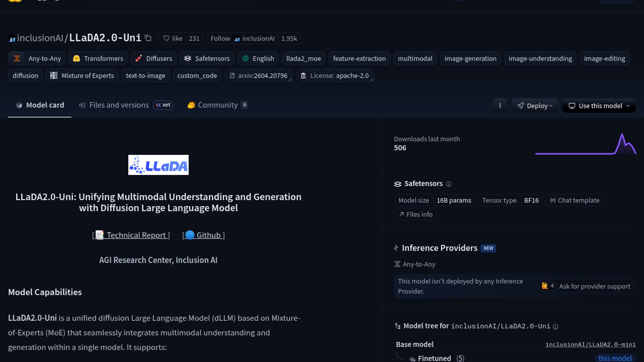Open the arxiv:2604.20796 paper tag
644x362 pixels.
click(259, 76)
